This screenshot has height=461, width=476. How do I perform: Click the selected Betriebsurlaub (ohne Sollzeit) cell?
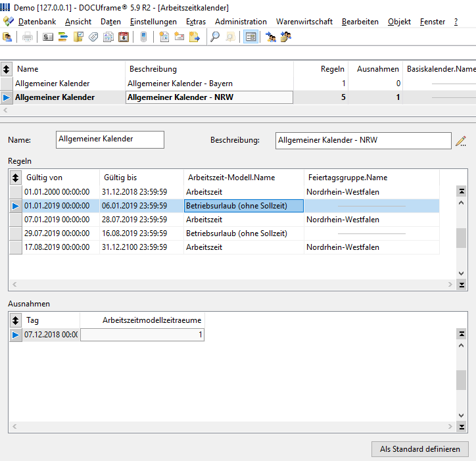pos(244,206)
